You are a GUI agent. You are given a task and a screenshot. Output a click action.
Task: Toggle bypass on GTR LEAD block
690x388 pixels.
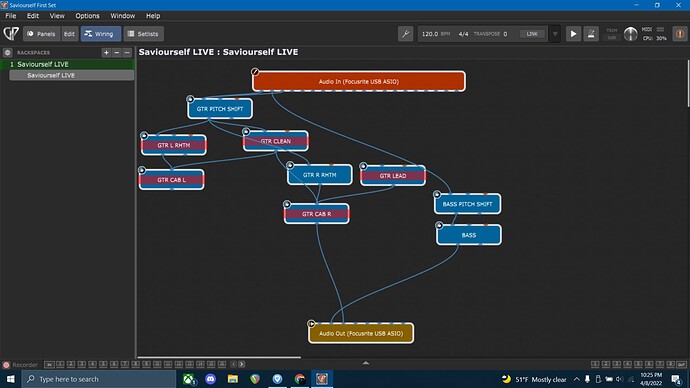click(x=363, y=166)
